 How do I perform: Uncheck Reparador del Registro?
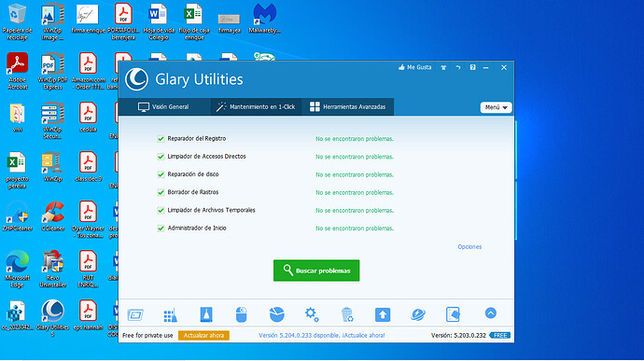click(161, 139)
